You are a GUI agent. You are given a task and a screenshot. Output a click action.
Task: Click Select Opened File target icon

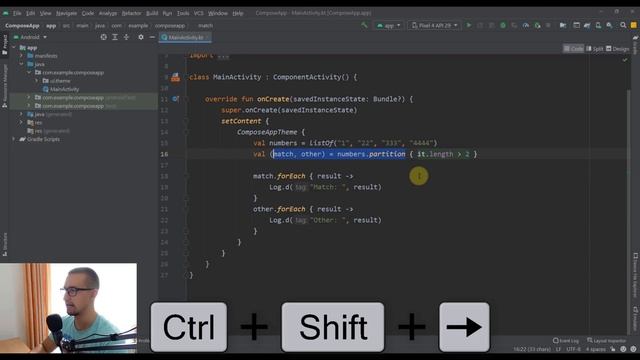click(104, 37)
